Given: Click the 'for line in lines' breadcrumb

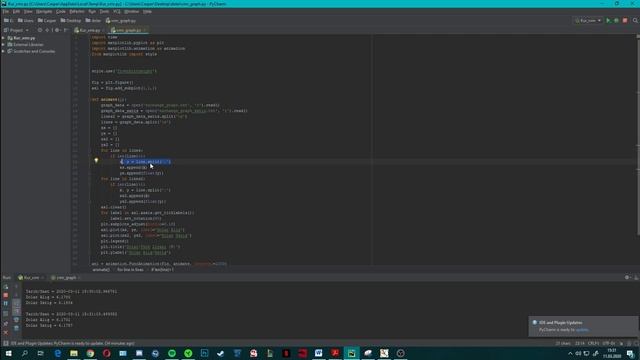Looking at the screenshot, I should (130, 270).
